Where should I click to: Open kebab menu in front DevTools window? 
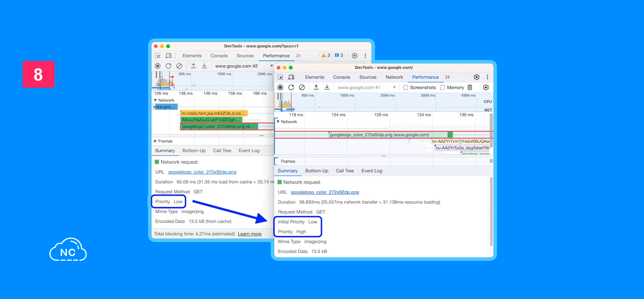[x=487, y=77]
